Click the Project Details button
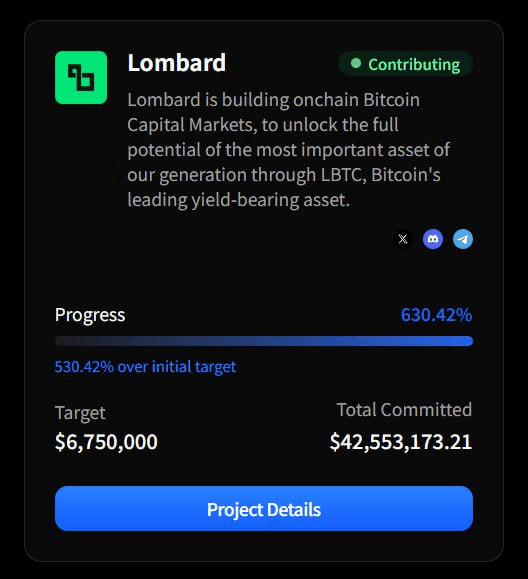528x579 pixels. click(264, 509)
